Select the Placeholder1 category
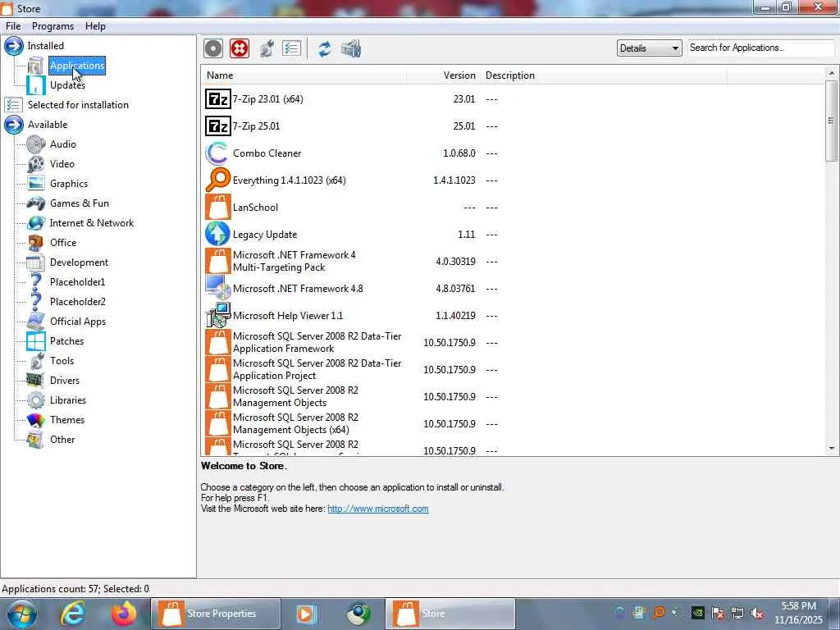 point(78,282)
